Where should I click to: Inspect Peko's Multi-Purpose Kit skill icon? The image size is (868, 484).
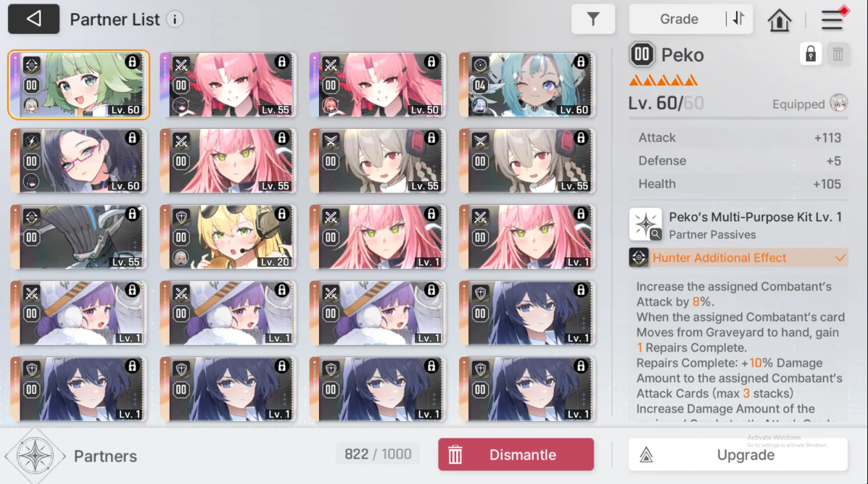645,224
